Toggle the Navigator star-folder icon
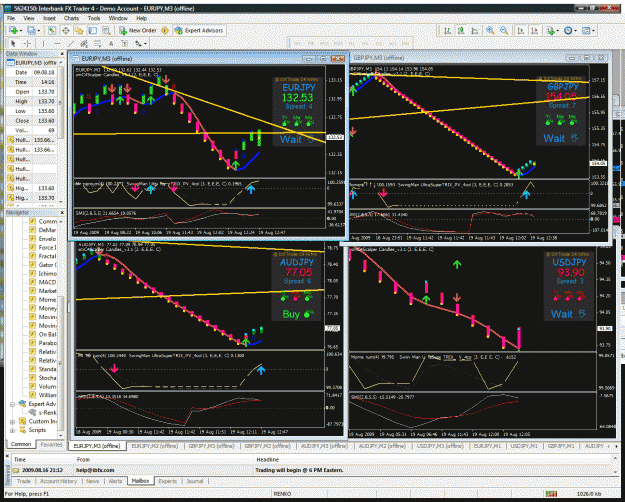This screenshot has height=502, width=625. click(79, 30)
